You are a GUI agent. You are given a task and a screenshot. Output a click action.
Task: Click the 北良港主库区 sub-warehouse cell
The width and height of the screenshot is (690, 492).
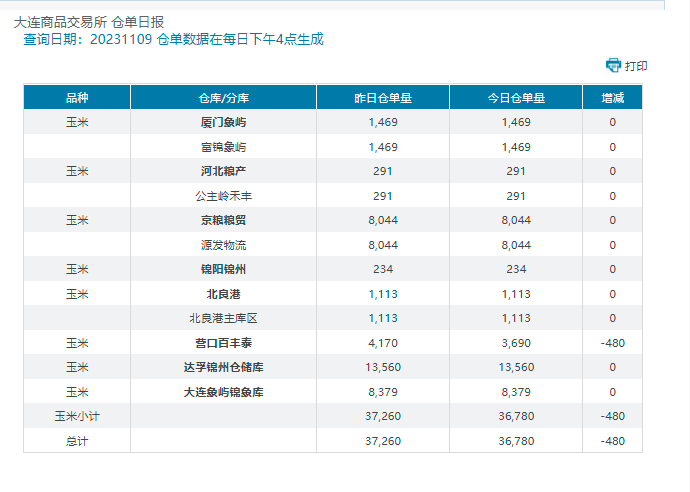click(224, 318)
